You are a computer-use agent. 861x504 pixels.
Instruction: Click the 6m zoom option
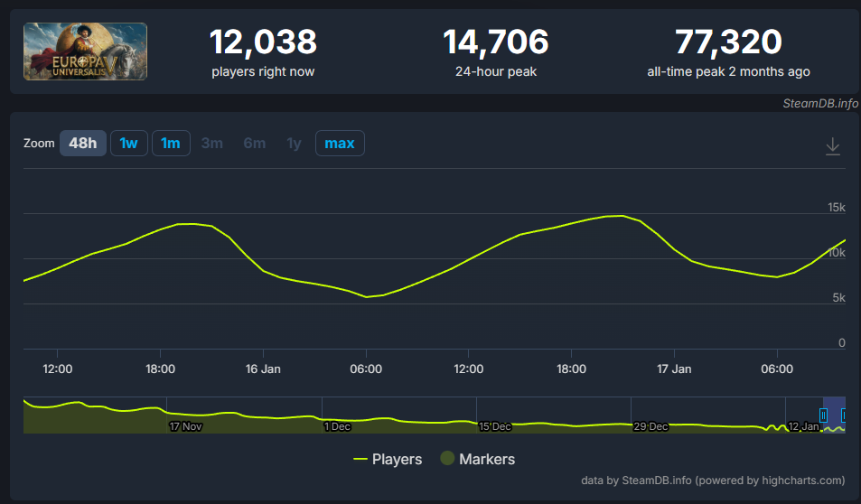tap(254, 143)
